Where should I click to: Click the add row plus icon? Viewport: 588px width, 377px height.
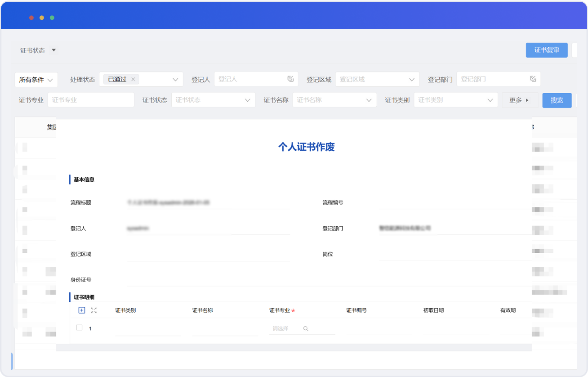[82, 310]
